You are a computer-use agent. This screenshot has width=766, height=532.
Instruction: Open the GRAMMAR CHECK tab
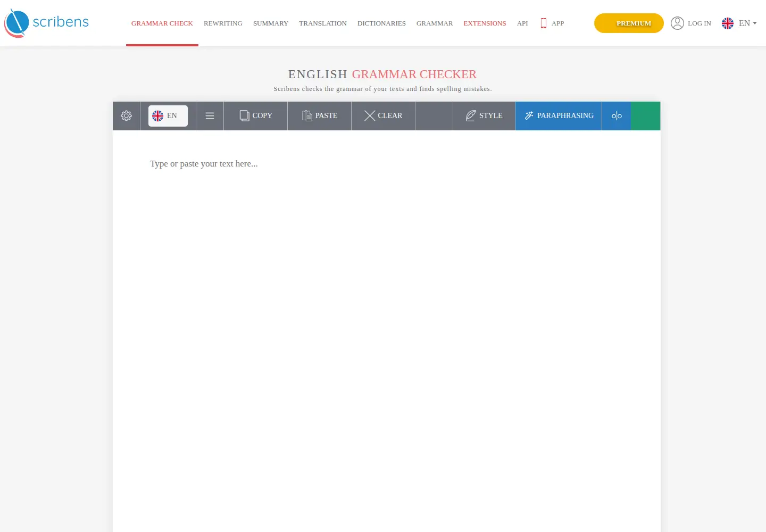pos(162,23)
